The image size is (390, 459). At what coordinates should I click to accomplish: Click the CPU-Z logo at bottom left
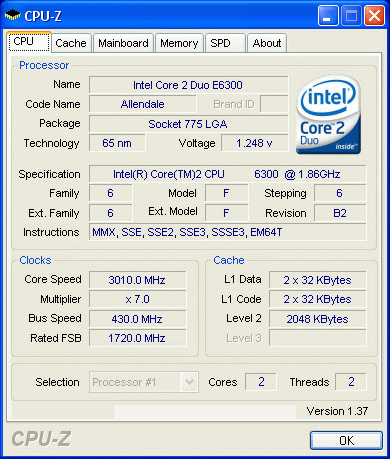click(41, 439)
